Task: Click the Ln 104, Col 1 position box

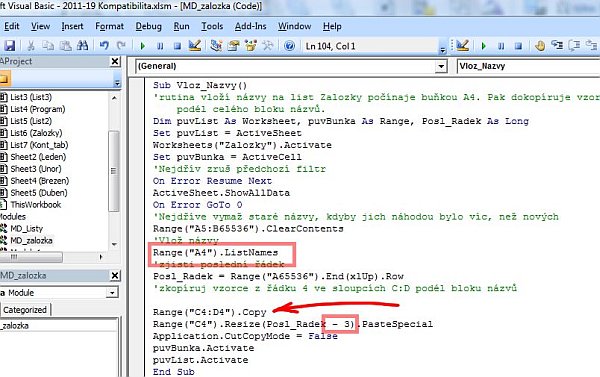Action: point(370,46)
